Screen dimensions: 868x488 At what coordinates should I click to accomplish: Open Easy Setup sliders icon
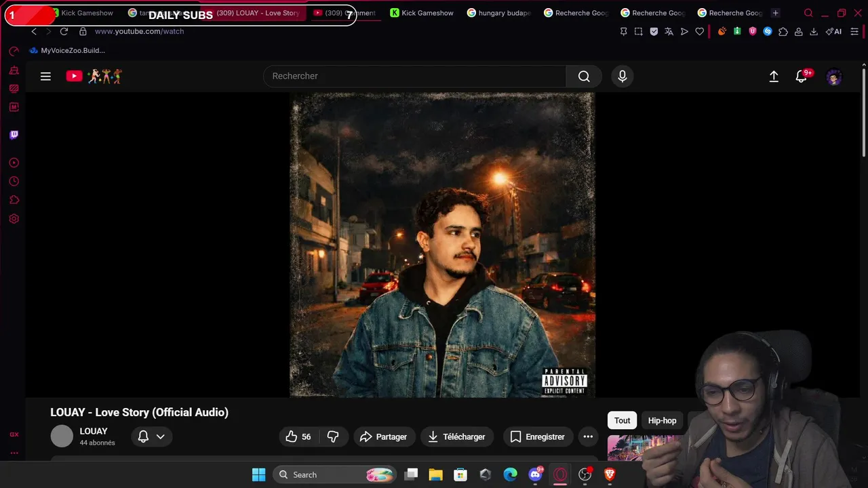tap(854, 31)
